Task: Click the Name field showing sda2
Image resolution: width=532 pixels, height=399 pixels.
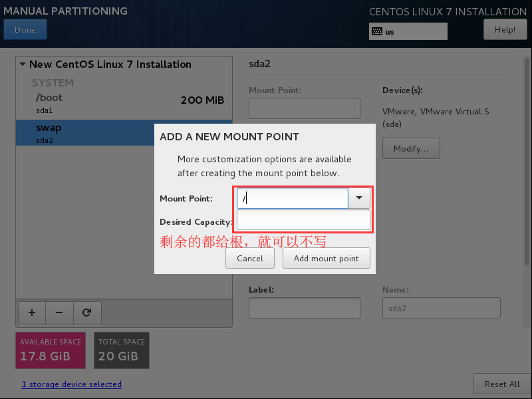Action: pos(441,308)
